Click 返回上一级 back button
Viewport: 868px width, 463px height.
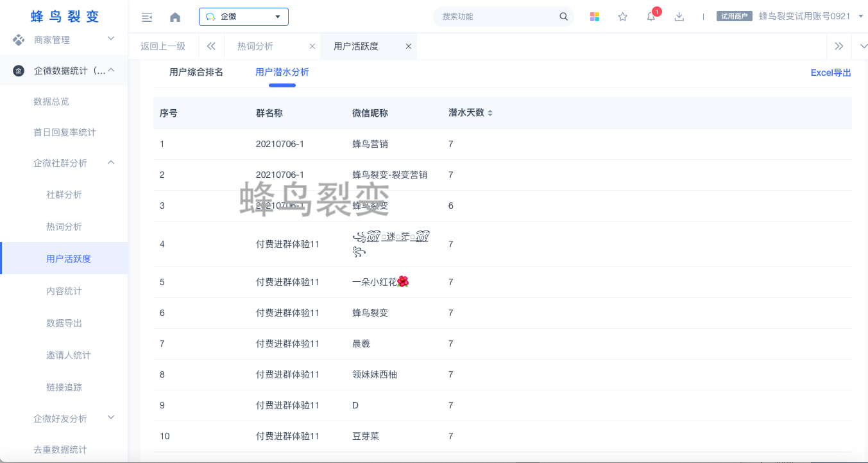163,46
